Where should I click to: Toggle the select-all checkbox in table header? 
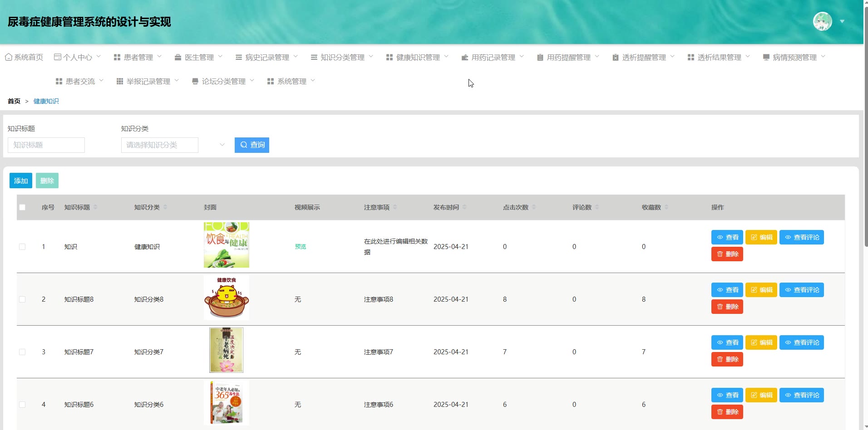pyautogui.click(x=22, y=207)
